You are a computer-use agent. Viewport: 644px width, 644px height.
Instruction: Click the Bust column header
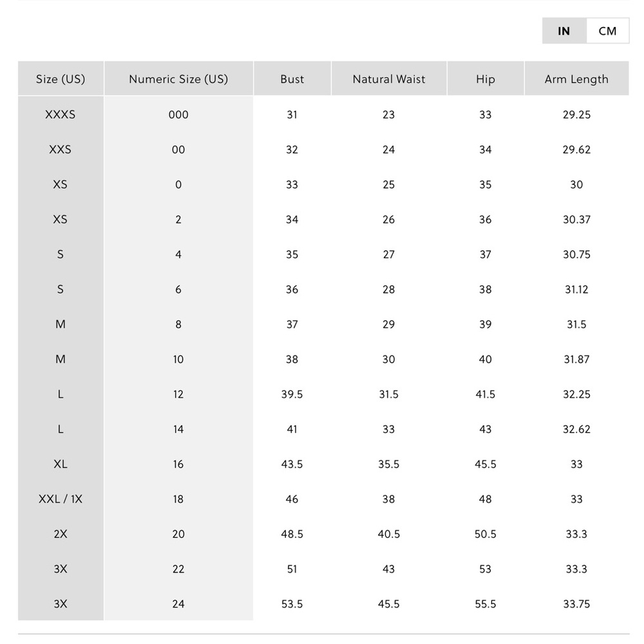coord(292,79)
